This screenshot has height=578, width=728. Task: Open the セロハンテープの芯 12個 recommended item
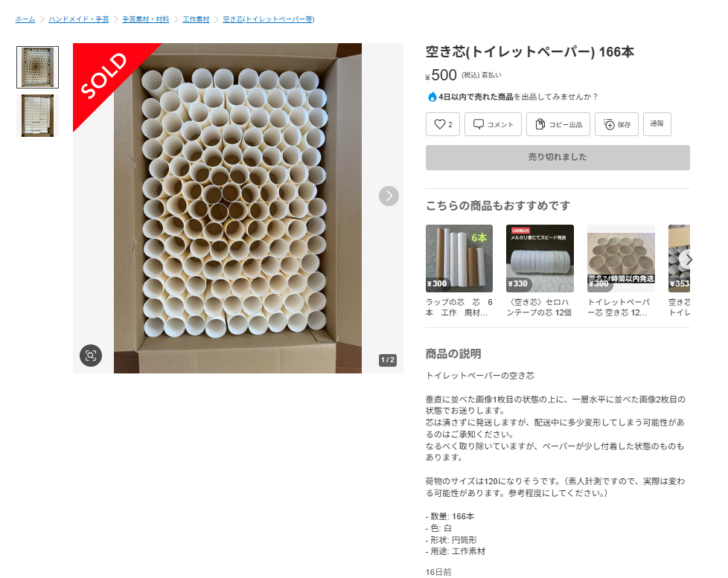coord(540,272)
